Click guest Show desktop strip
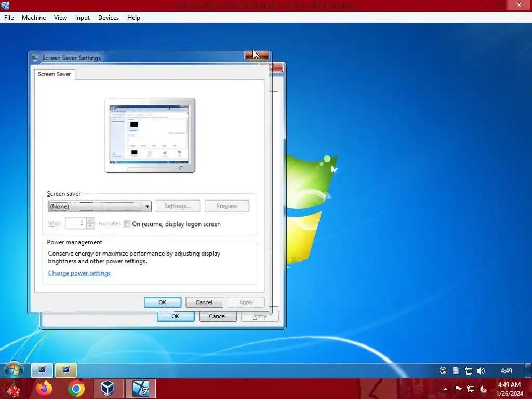Image resolution: width=532 pixels, height=399 pixels. tap(528, 370)
